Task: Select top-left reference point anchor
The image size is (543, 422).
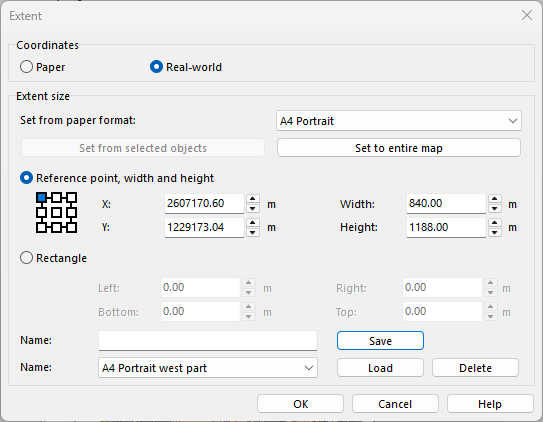Action: point(42,197)
